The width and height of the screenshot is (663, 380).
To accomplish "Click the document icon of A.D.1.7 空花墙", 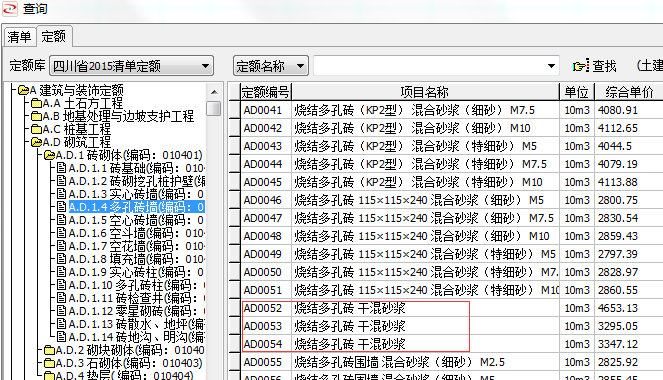I will pos(61,246).
